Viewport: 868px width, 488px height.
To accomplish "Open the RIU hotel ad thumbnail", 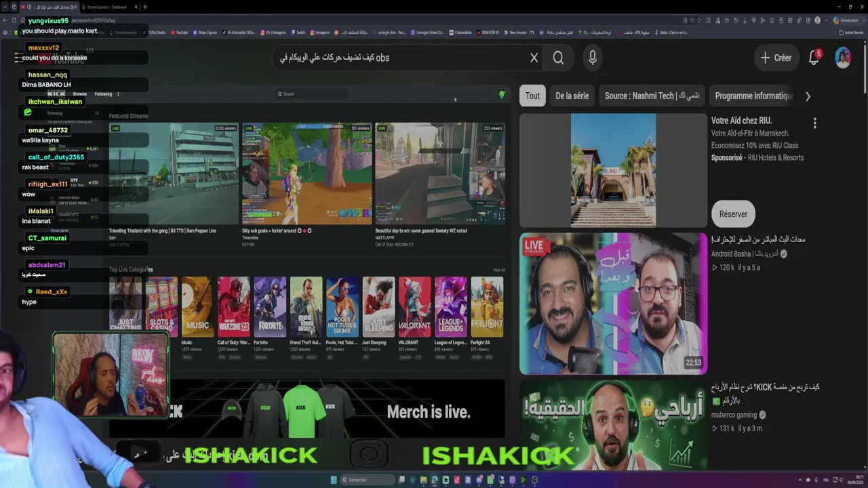I will tap(613, 170).
